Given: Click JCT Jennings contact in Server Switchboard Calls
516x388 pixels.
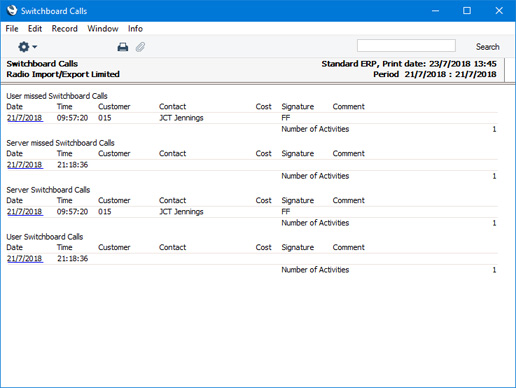Looking at the screenshot, I should click(181, 212).
